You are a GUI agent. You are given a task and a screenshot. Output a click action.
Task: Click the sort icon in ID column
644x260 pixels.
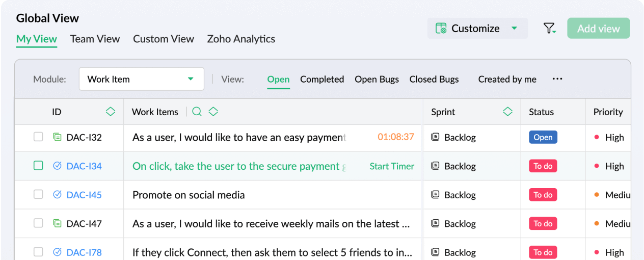coord(111,112)
